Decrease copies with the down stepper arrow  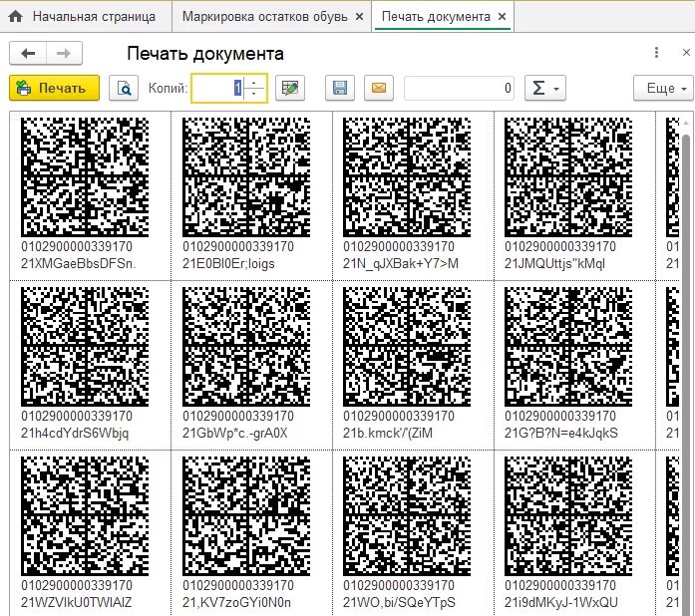pyautogui.click(x=254, y=94)
